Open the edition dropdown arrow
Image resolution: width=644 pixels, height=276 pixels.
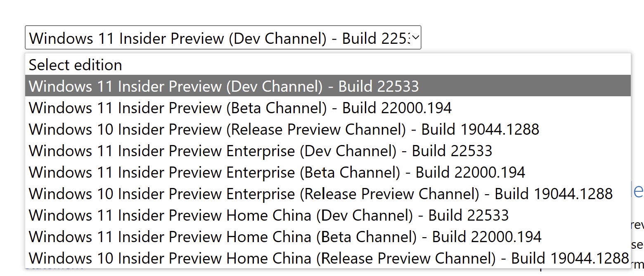(x=415, y=38)
